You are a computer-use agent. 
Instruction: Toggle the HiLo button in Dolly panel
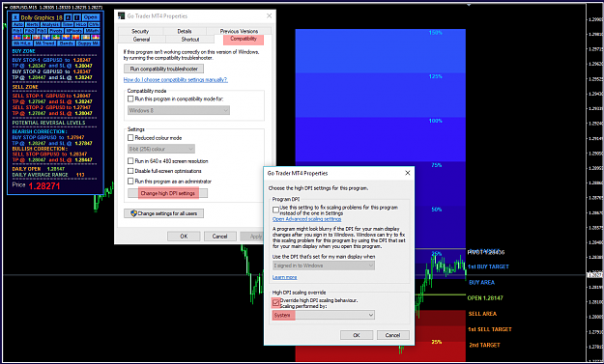point(81,25)
